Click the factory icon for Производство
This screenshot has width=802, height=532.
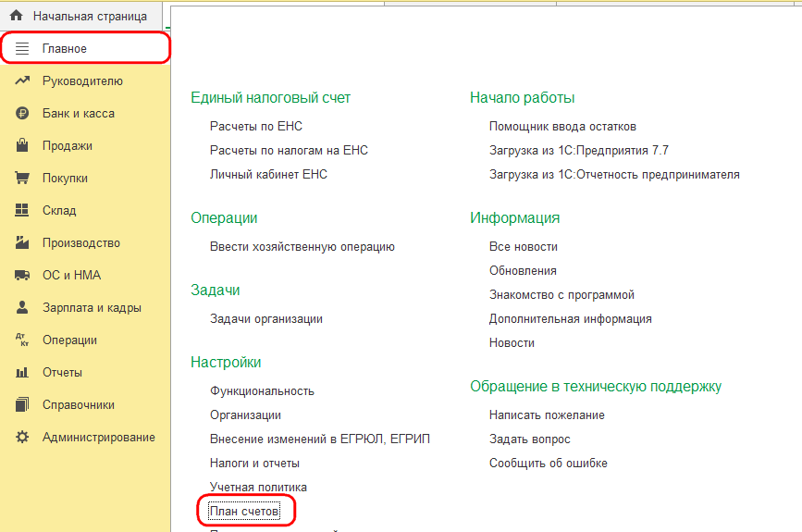(x=22, y=242)
